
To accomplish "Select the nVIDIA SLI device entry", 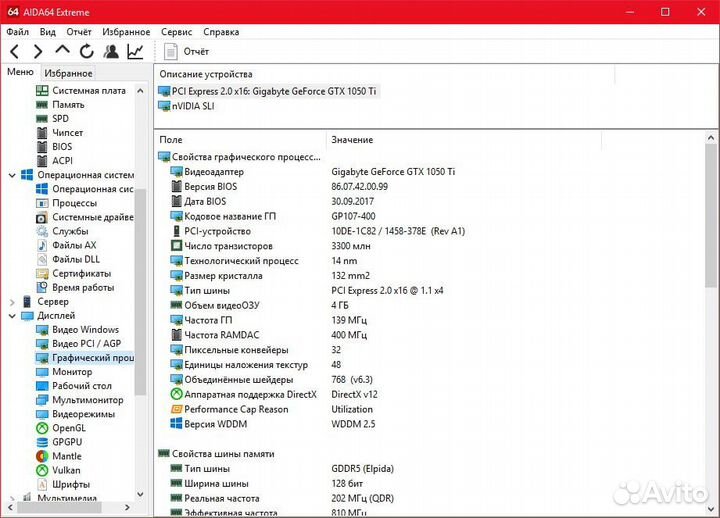I will [x=186, y=106].
